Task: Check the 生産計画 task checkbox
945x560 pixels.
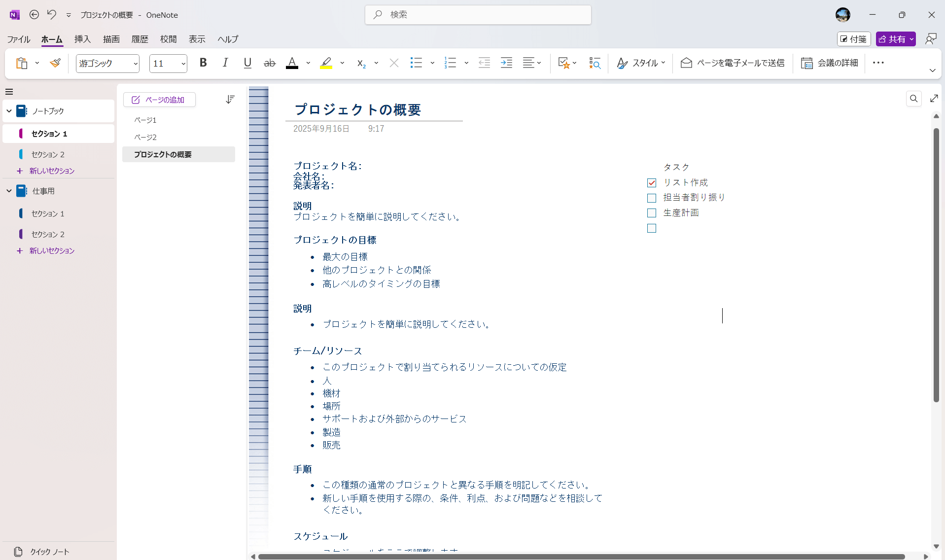Action: click(652, 213)
